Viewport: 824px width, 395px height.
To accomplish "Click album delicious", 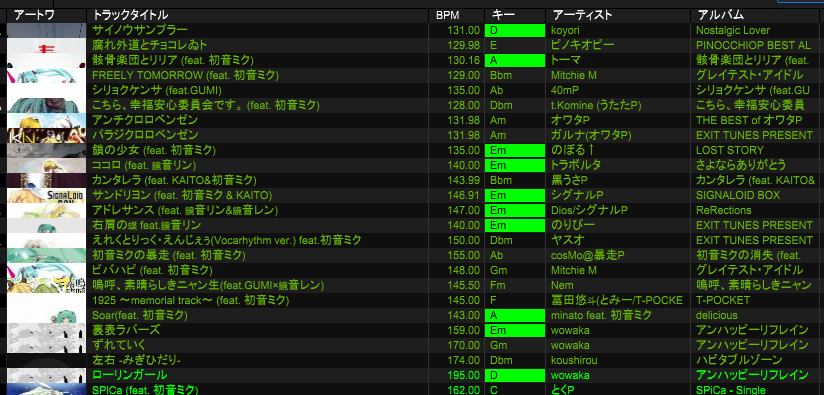I will [716, 316].
